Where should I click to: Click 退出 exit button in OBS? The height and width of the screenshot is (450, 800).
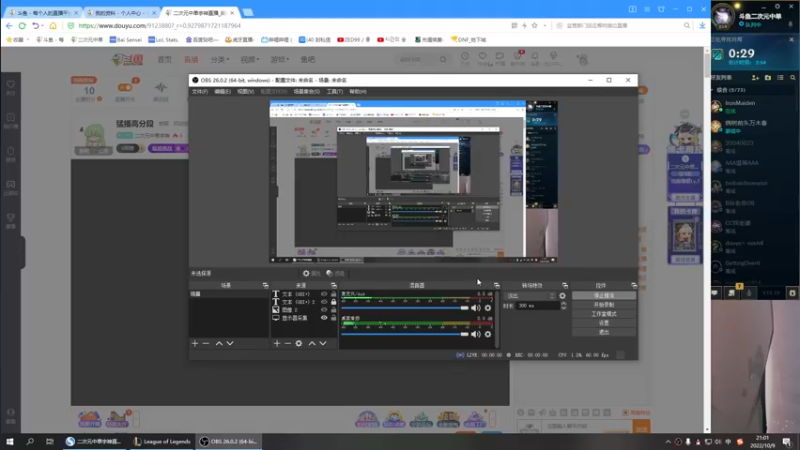click(604, 332)
